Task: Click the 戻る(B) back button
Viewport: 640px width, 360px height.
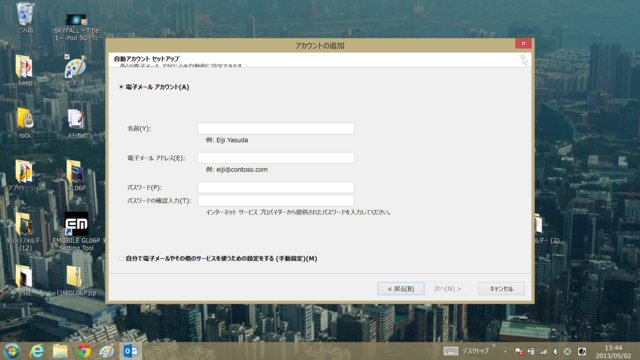Action: [401, 289]
